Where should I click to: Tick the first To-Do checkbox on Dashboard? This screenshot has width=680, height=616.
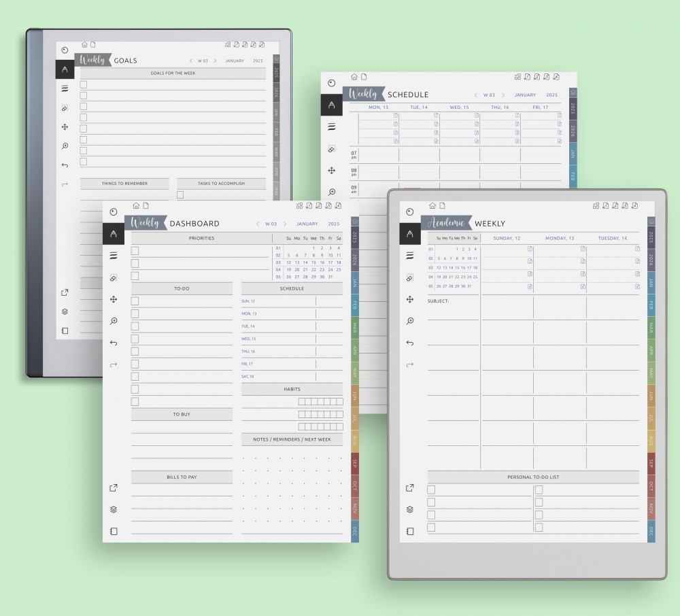coord(135,301)
